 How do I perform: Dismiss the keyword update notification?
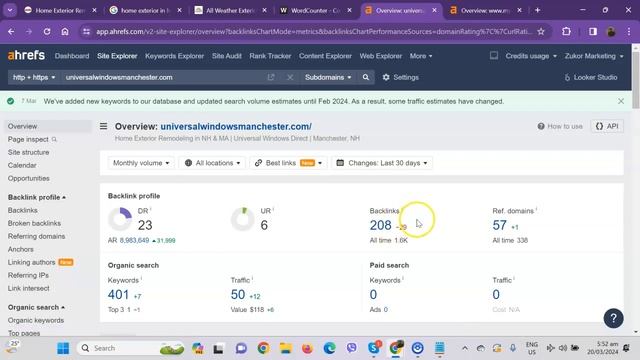621,101
